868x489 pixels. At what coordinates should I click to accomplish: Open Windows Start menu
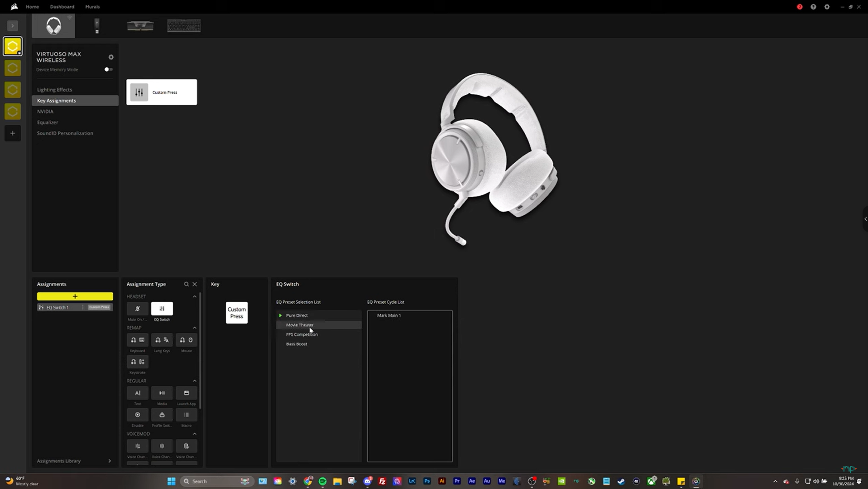point(171,481)
